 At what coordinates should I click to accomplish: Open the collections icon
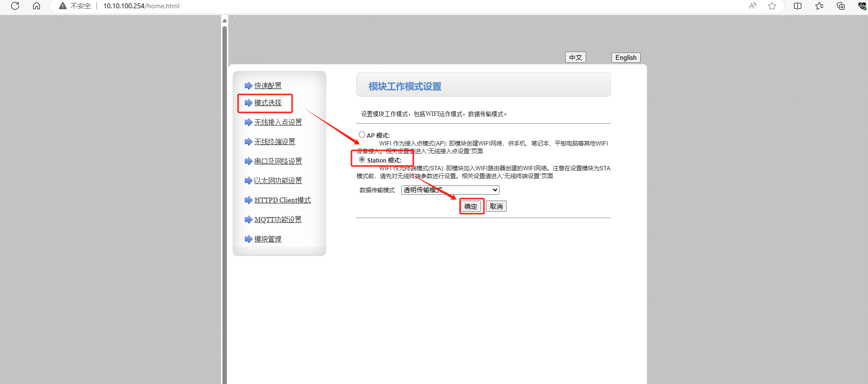click(841, 6)
